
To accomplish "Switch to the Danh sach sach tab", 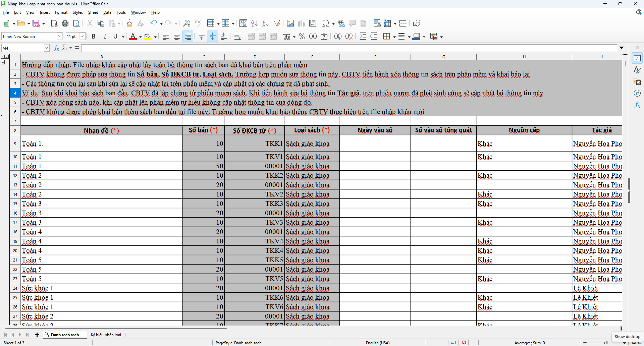I will pos(65,335).
